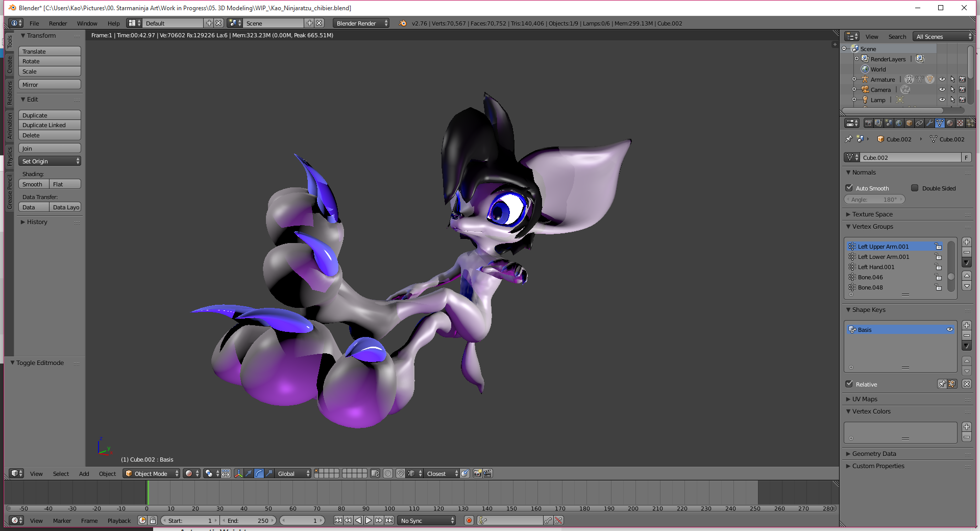The width and height of the screenshot is (980, 531).
Task: Click the proportional editing icon
Action: (x=388, y=473)
